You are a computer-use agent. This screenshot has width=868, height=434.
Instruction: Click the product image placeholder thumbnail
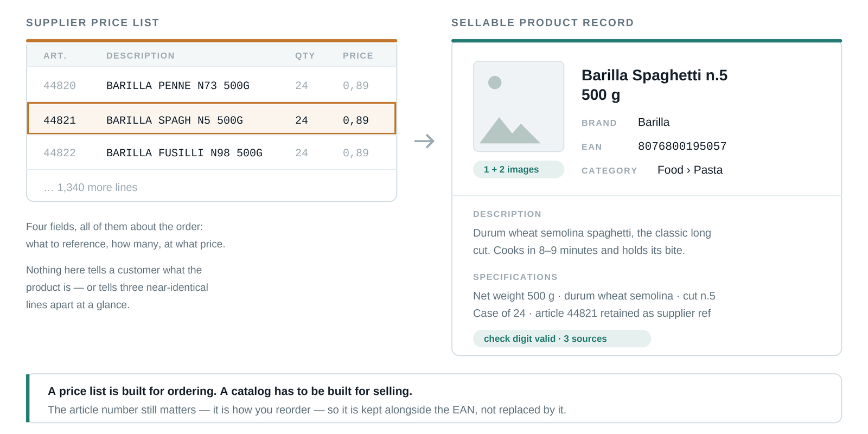(519, 106)
